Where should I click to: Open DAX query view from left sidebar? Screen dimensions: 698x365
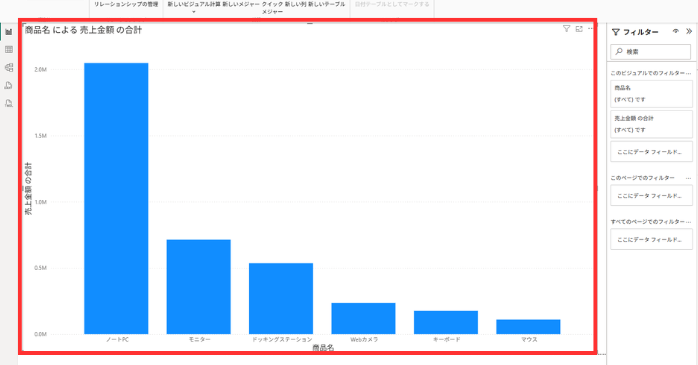[x=8, y=85]
